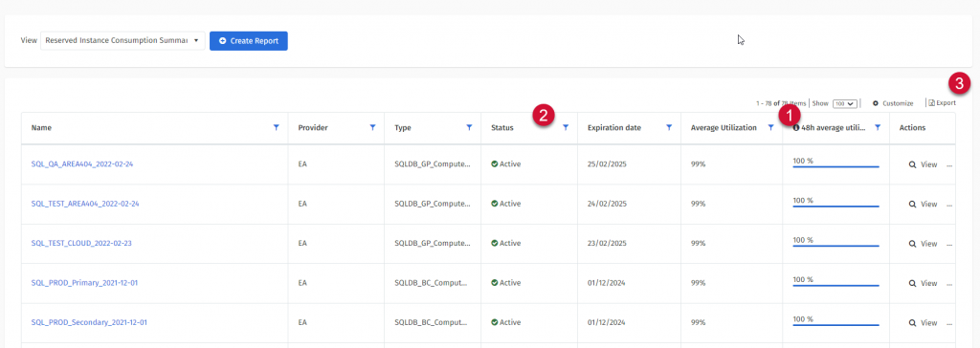Click the Status column filter icon
The height and width of the screenshot is (348, 980).
566,127
